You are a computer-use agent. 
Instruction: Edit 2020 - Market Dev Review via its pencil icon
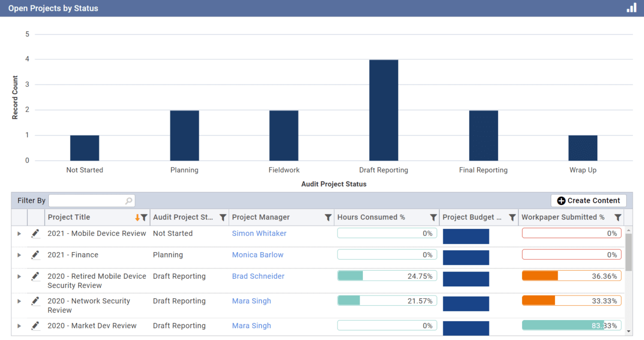(x=35, y=326)
